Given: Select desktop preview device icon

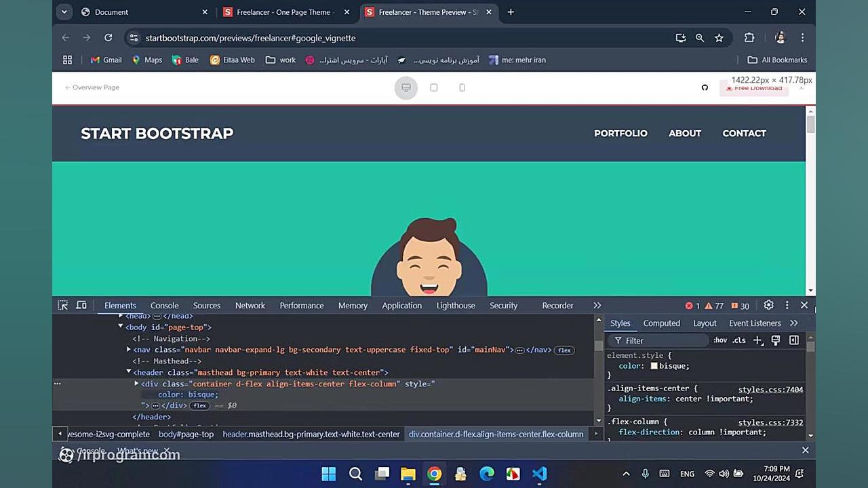Looking at the screenshot, I should point(406,87).
